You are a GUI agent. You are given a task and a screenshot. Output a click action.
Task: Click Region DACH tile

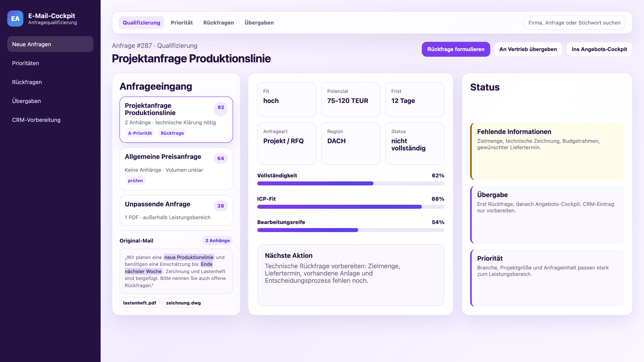[351, 144]
